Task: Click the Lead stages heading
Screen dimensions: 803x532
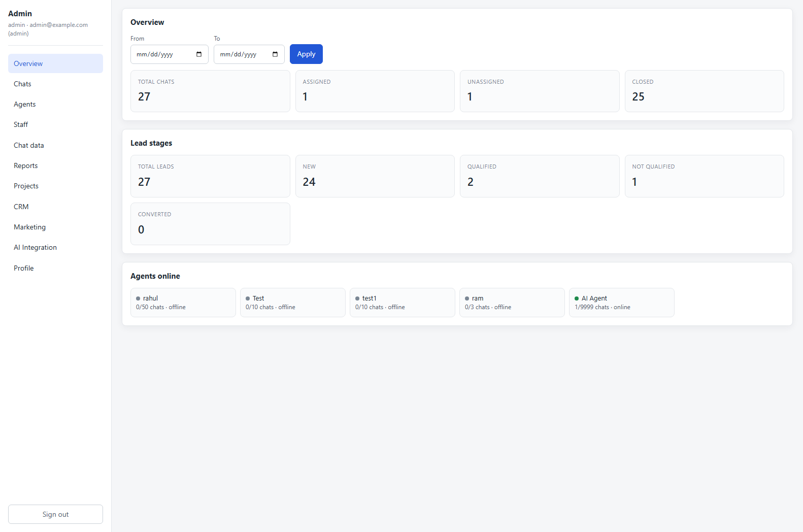Action: (x=151, y=143)
